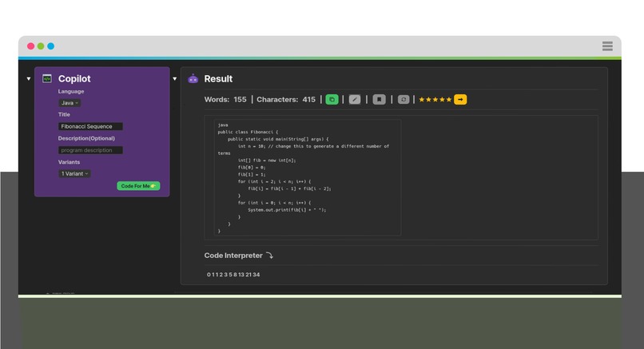This screenshot has width=644, height=349.
Task: Click the purple robot Result icon
Action: (x=193, y=78)
